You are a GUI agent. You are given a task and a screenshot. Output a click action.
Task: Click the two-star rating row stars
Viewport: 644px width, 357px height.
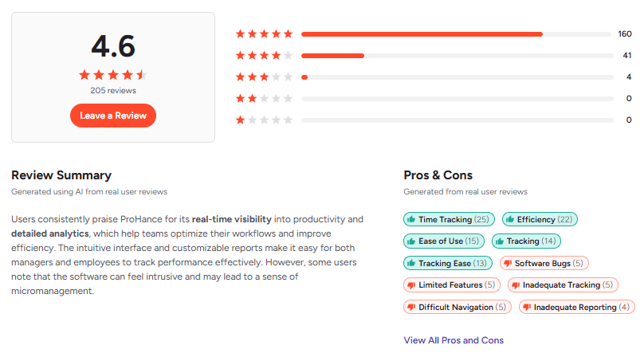(264, 99)
